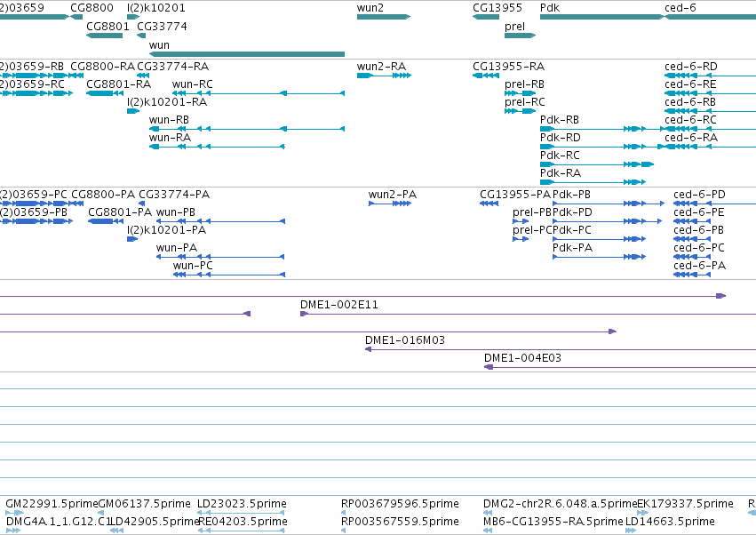Click EST LD14663.5prime label
Screen dimensions: 756x535
pos(670,522)
